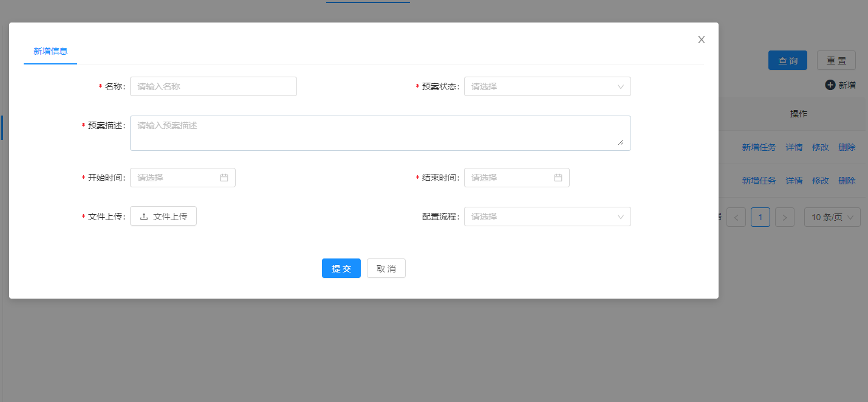The height and width of the screenshot is (402, 868).
Task: Expand the 预案状态 dropdown arrow
Action: pyautogui.click(x=621, y=86)
